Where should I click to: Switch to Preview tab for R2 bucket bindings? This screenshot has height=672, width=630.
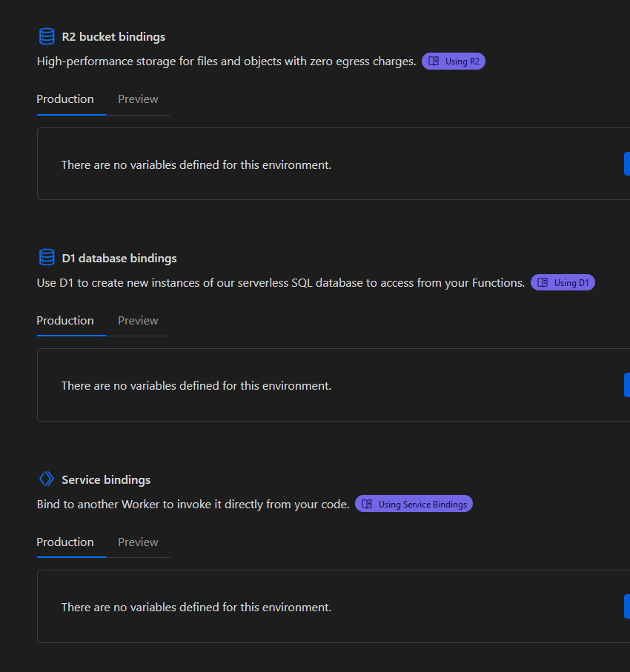[x=138, y=99]
